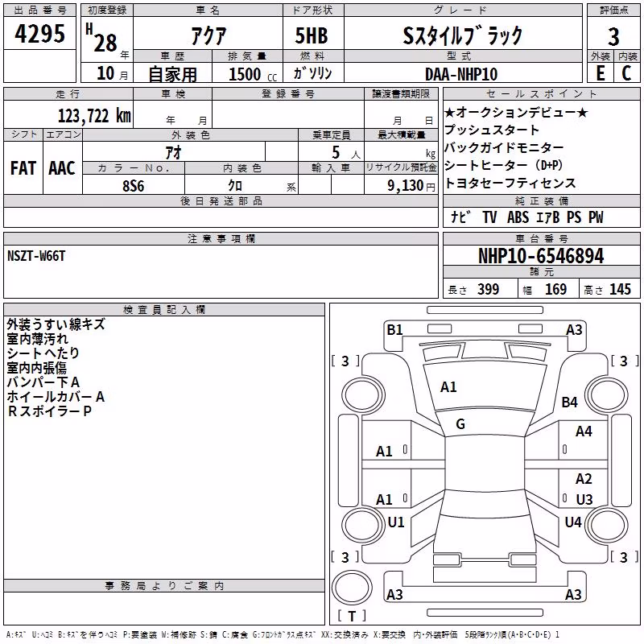
Task: Click lot number 4295
Action: 39,34
